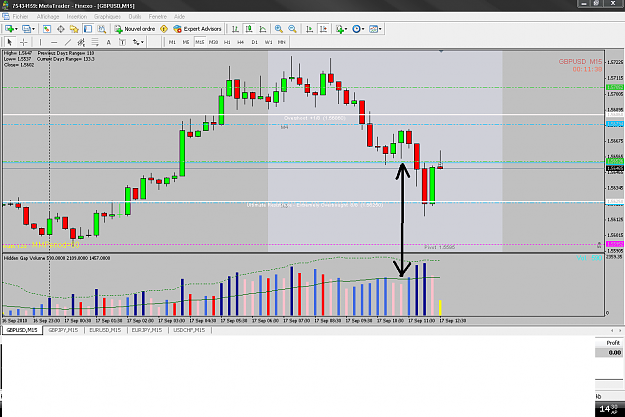Open MetaEditor yellow diamond icon
Image resolution: width=625 pixels, height=417 pixels.
tap(164, 29)
